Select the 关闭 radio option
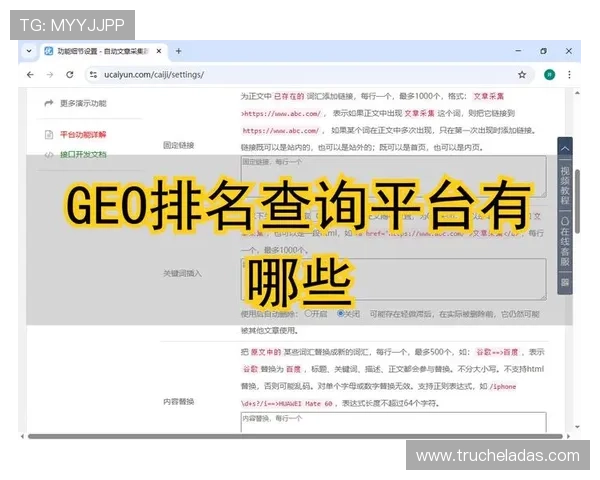This screenshot has height=480, width=600. pyautogui.click(x=341, y=313)
